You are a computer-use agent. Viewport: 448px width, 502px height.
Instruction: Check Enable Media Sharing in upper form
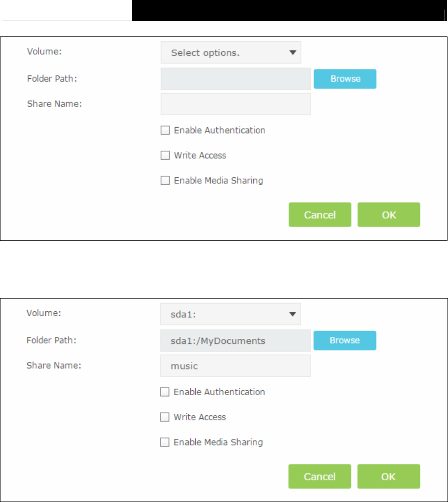pos(165,181)
